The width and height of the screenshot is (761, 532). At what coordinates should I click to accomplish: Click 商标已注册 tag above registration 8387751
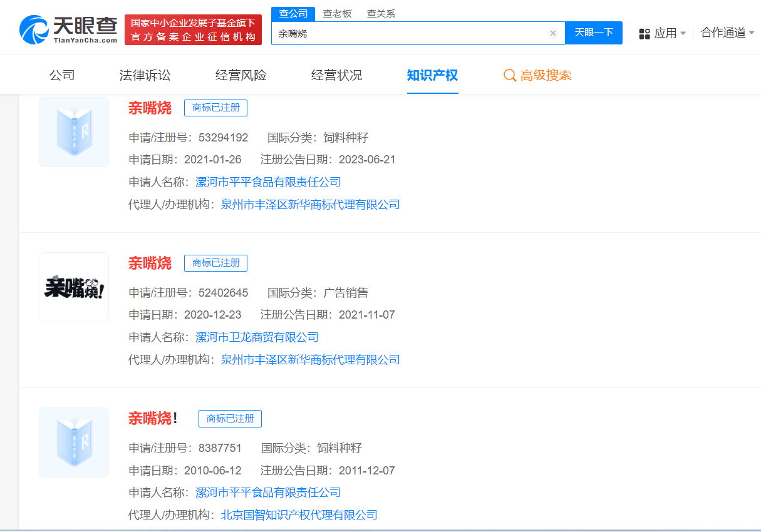point(230,418)
